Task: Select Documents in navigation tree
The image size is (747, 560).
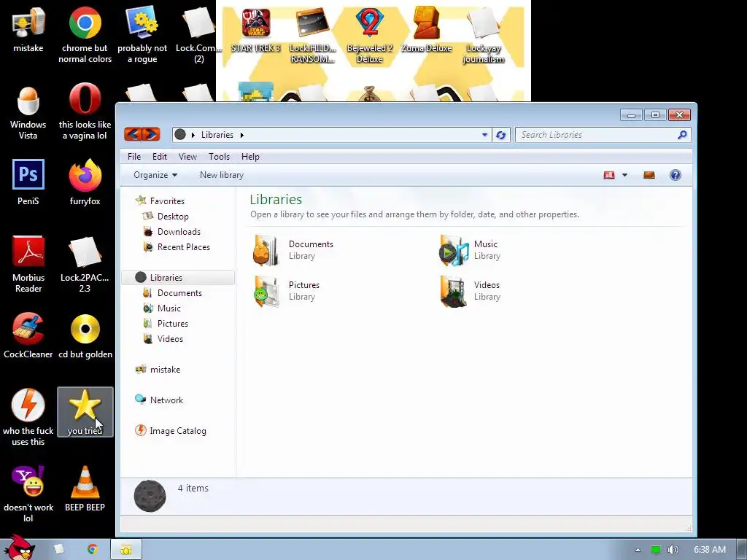Action: tap(172, 293)
